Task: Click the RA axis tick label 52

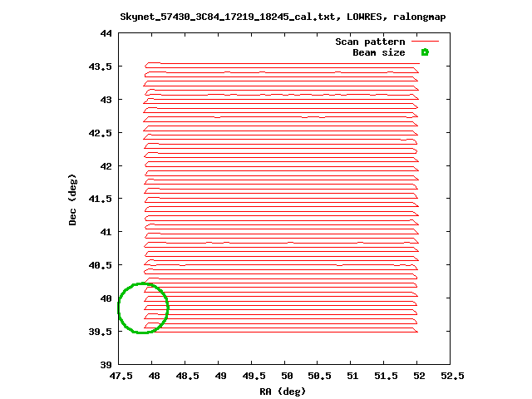Action: pos(419,376)
